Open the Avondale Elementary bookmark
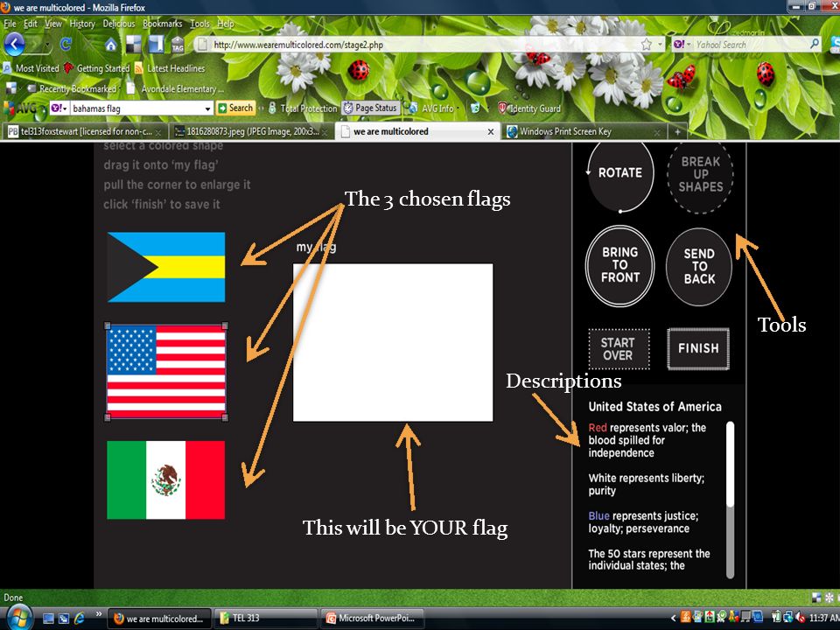Image resolution: width=840 pixels, height=630 pixels. click(x=176, y=89)
